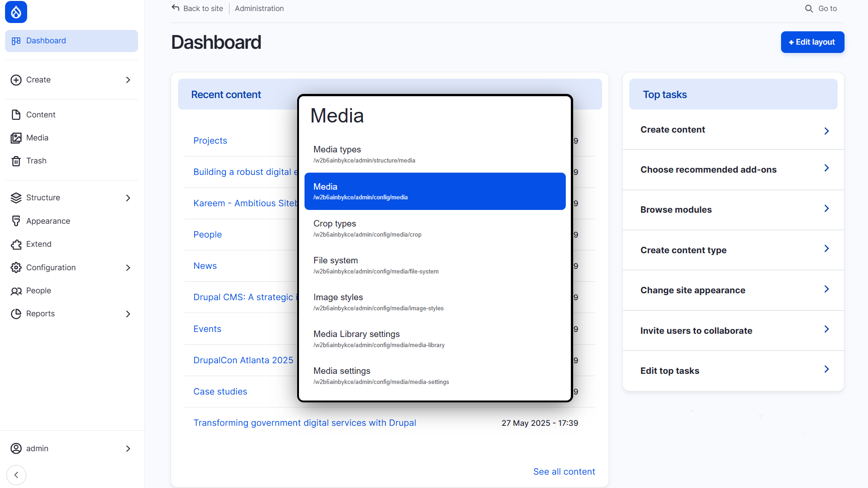Select Media settings result
The image size is (868, 488).
pyautogui.click(x=435, y=376)
